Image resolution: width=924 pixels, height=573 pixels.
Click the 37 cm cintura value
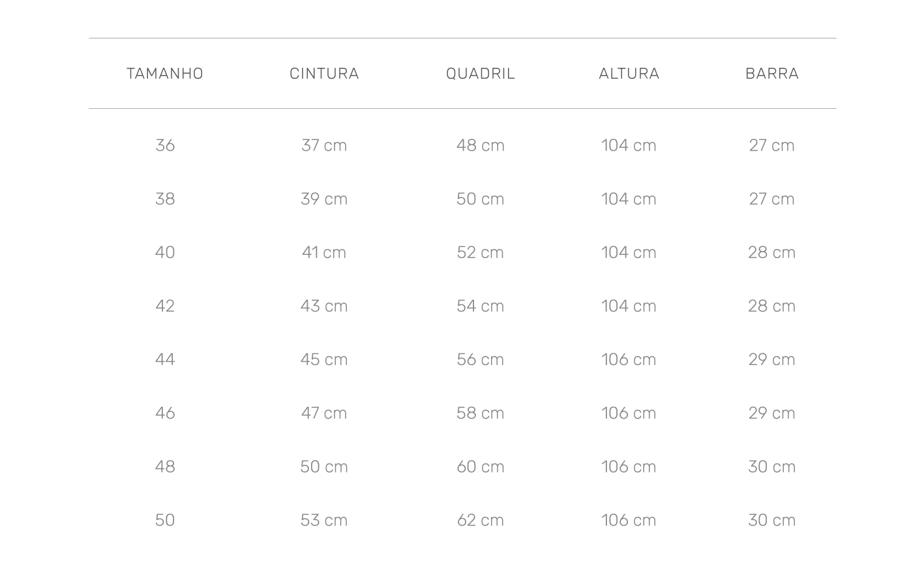324,145
